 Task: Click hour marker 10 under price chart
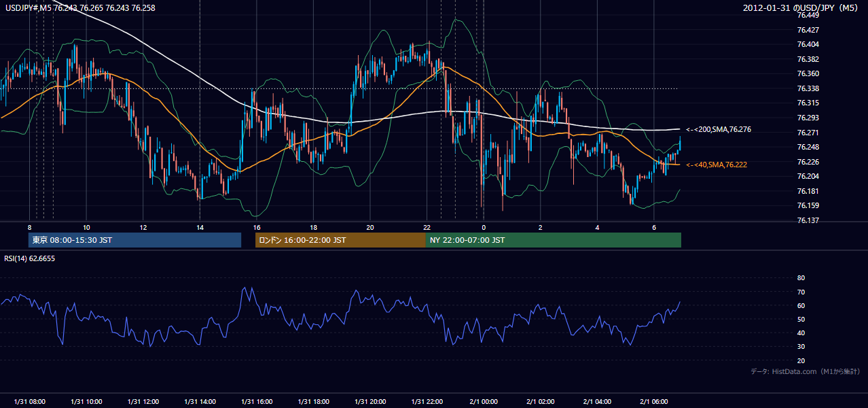pyautogui.click(x=86, y=227)
